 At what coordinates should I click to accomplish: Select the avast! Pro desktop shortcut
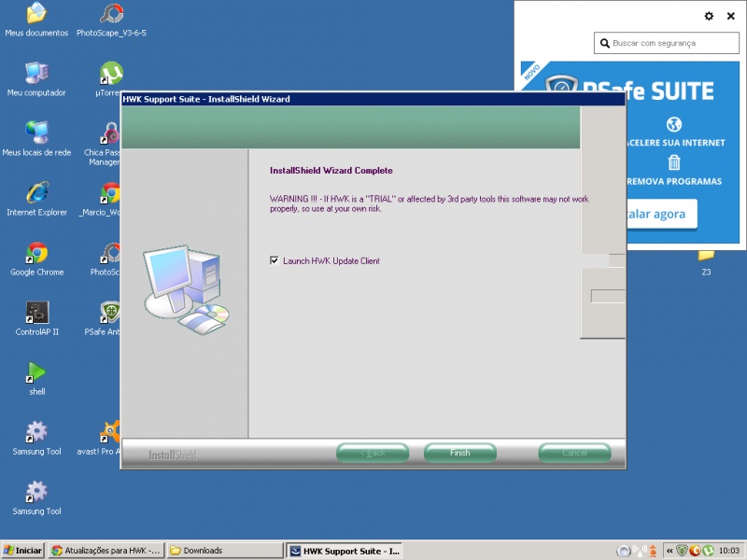[99, 438]
